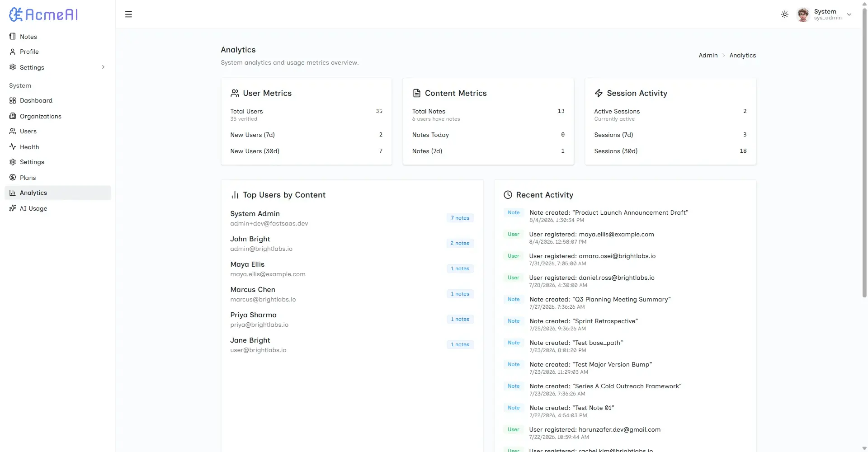The width and height of the screenshot is (868, 452).
Task: Click System Admin's 7 notes badge
Action: coord(460,218)
